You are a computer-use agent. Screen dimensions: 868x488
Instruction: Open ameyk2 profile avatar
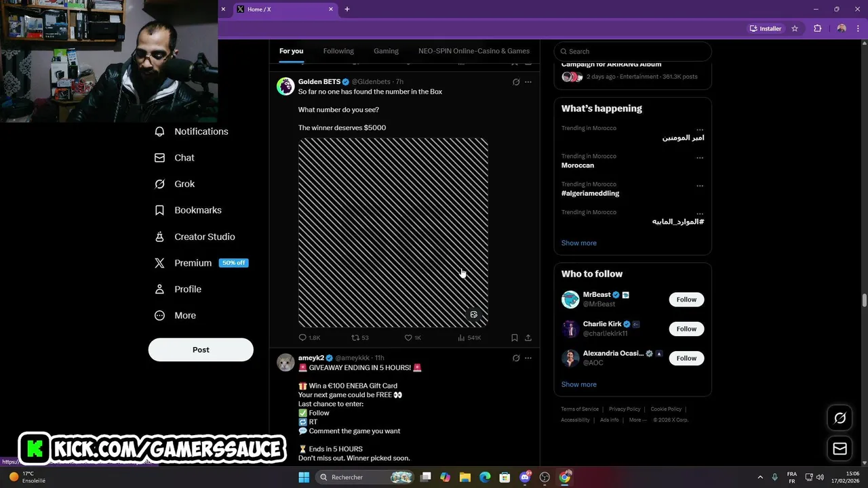[285, 362]
